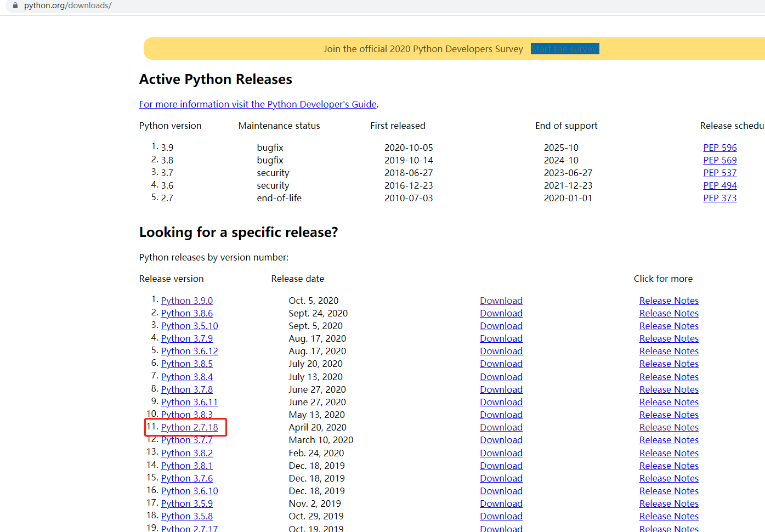
Task: Open PEP 494 release schedule
Action: [x=720, y=185]
